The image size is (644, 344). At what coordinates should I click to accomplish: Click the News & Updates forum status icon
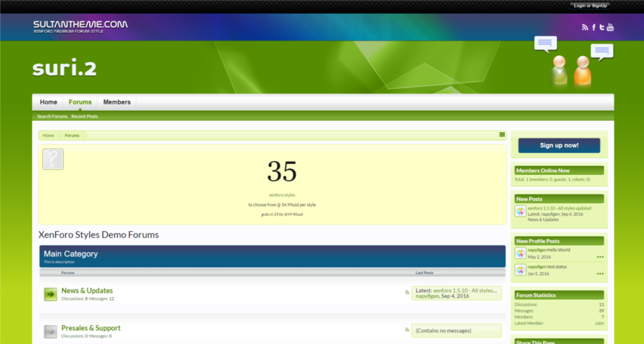click(x=51, y=294)
